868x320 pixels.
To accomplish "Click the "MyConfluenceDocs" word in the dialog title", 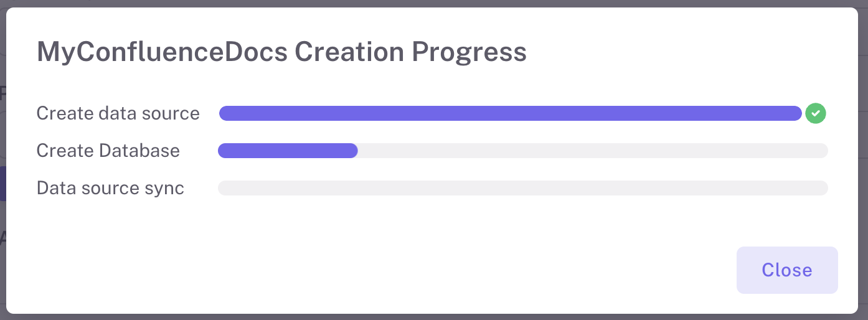I will coord(162,52).
